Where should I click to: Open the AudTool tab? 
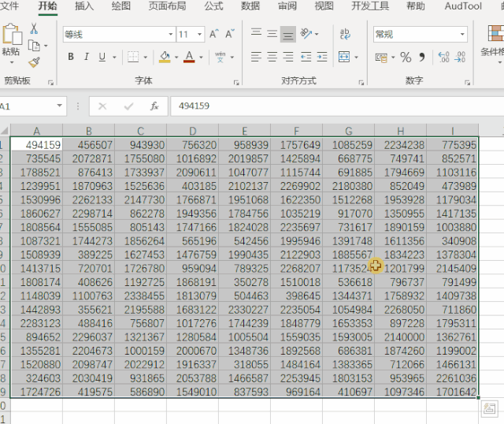coord(463,6)
